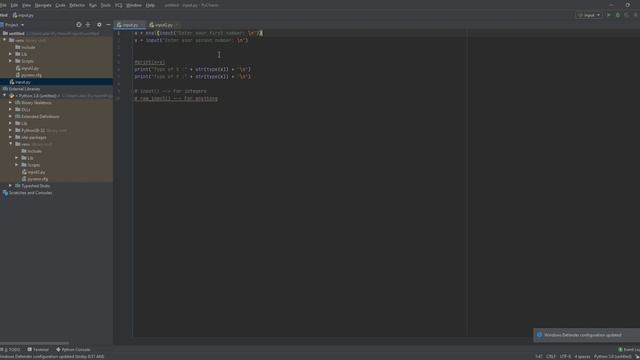The height and width of the screenshot is (360, 640).
Task: Click input.py breadcrumb in navigation bar
Action: (x=23, y=15)
